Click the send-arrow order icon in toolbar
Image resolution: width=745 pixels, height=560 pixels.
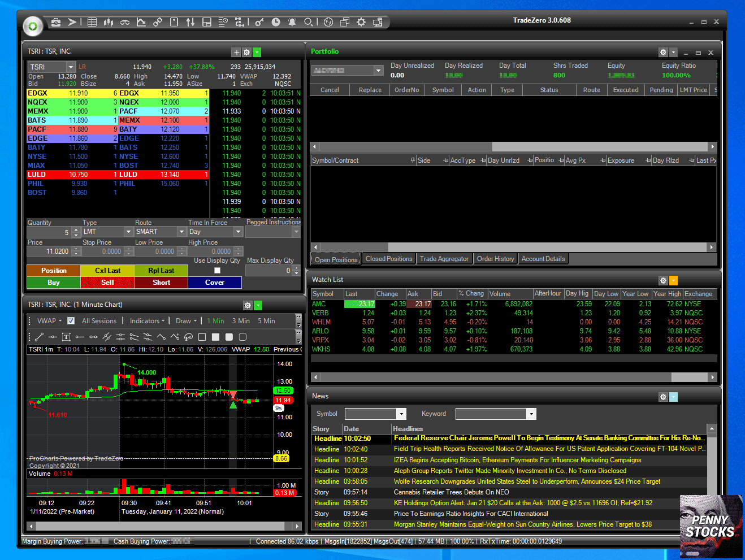[x=72, y=22]
